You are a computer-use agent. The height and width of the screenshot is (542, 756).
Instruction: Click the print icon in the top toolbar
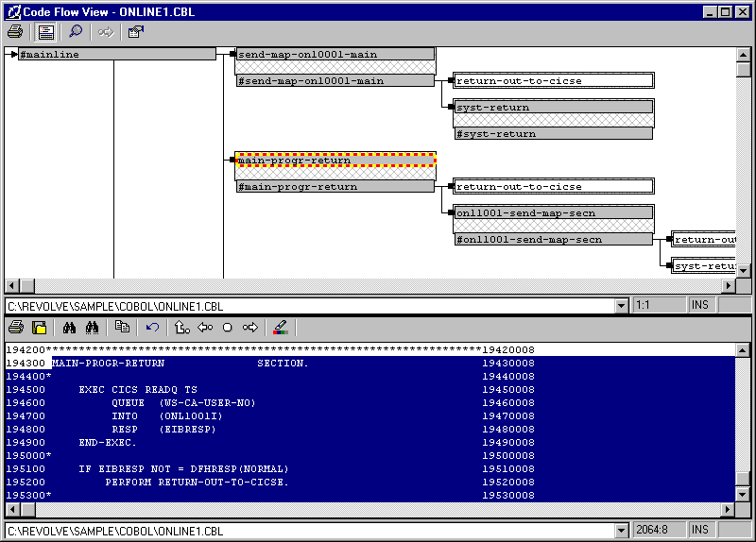point(15,32)
